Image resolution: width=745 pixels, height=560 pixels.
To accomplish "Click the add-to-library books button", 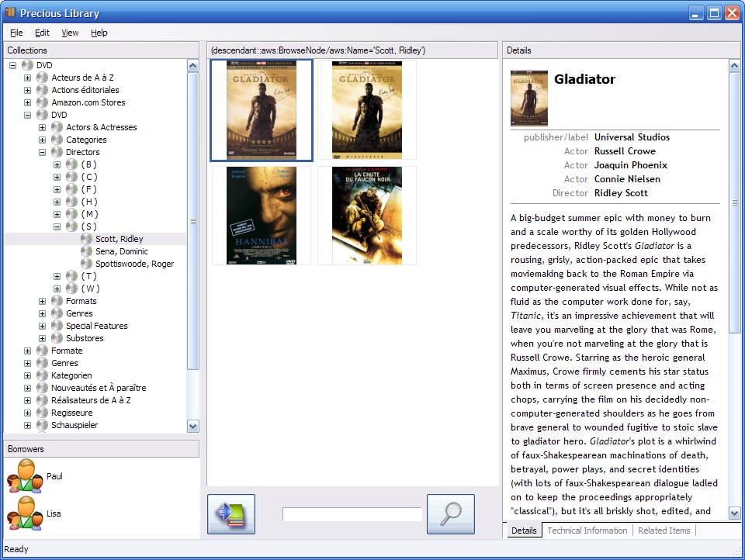I will point(231,514).
